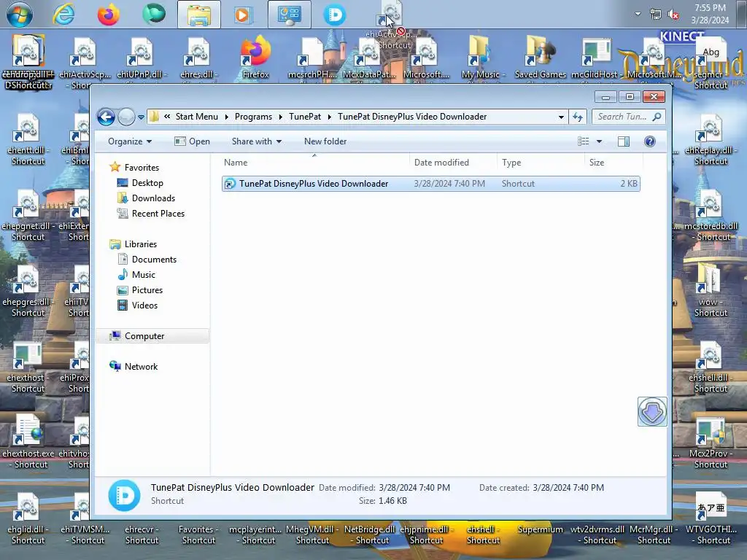Select mcGlidHost desktop shortcut
This screenshot has width=747, height=560.
pyautogui.click(x=595, y=57)
